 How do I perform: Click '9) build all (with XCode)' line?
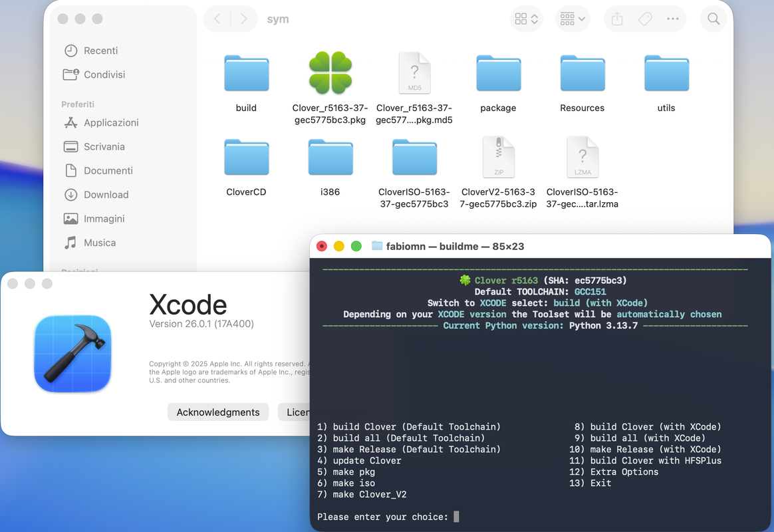pos(640,438)
